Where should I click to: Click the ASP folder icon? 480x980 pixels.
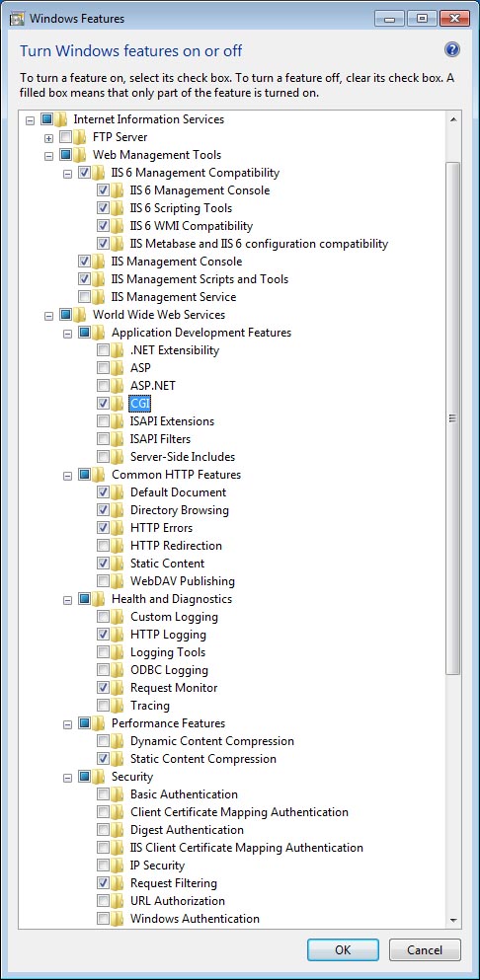click(x=118, y=367)
